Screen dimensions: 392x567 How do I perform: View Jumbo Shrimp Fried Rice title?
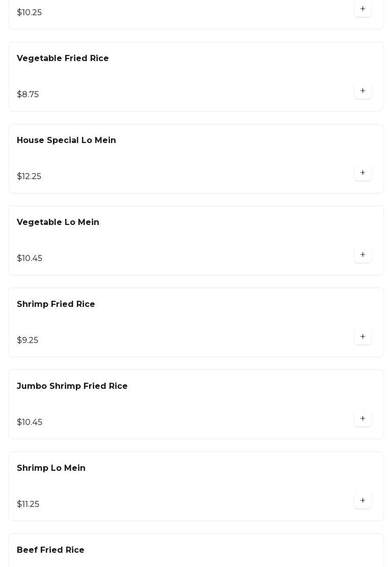click(x=72, y=386)
